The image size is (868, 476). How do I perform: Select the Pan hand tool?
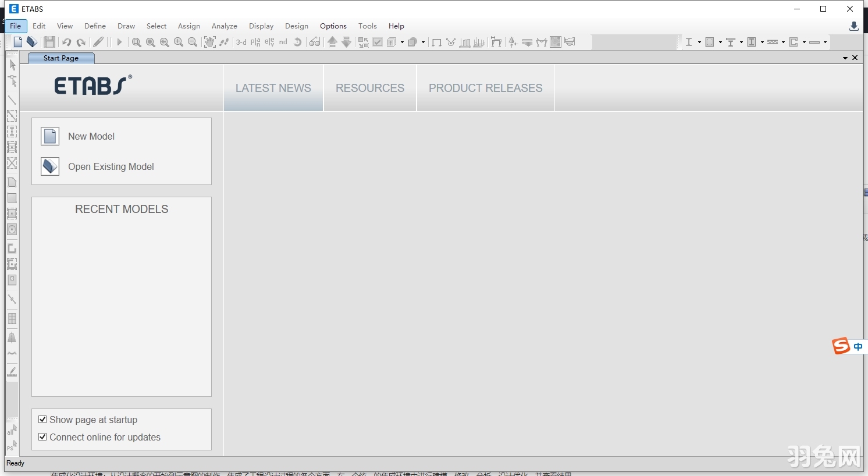pos(209,42)
